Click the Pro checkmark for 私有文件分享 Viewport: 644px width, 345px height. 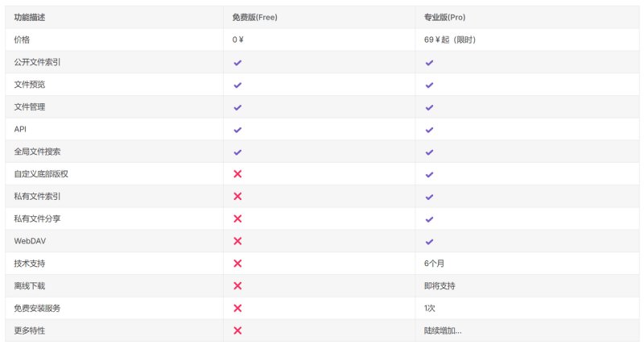[x=429, y=219]
